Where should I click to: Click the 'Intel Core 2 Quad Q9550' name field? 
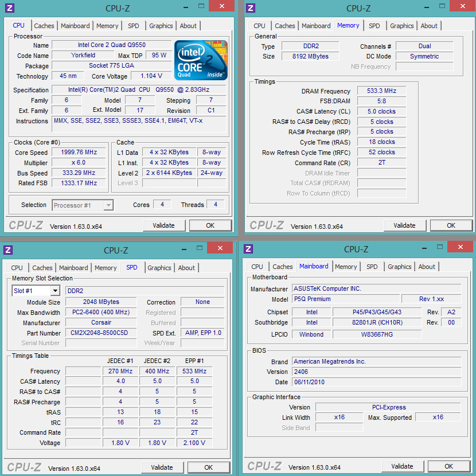point(112,45)
